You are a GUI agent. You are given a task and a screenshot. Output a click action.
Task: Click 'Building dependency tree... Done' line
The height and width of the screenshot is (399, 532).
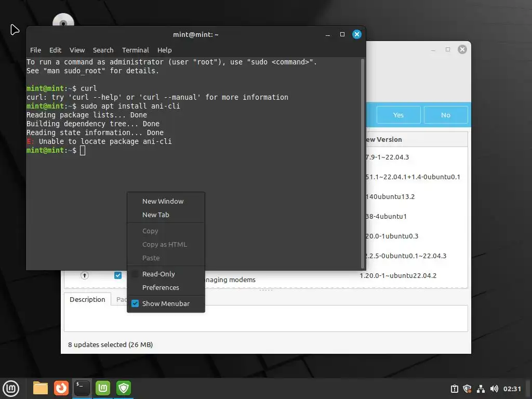93,124
